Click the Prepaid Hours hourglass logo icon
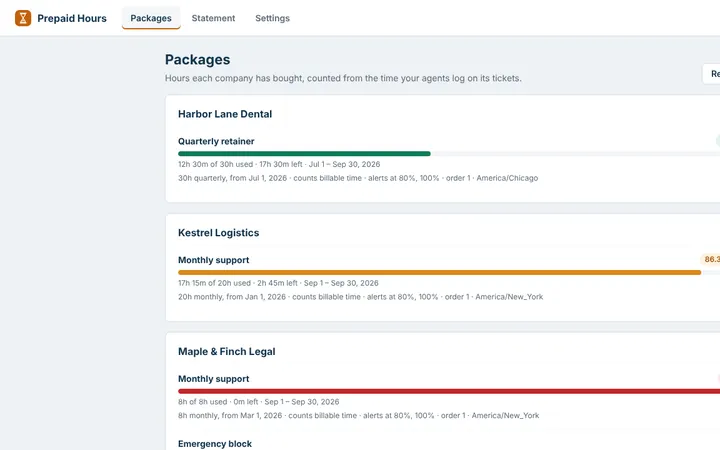720x450 pixels. (23, 18)
